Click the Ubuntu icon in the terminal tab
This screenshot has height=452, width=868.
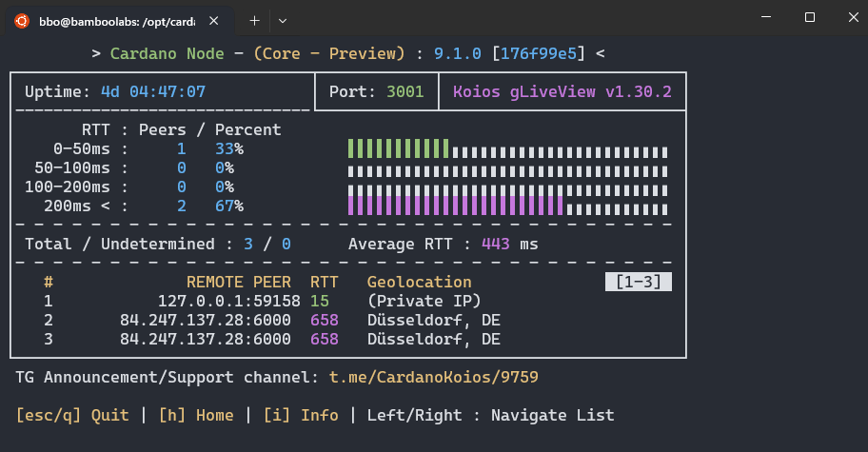pos(22,21)
